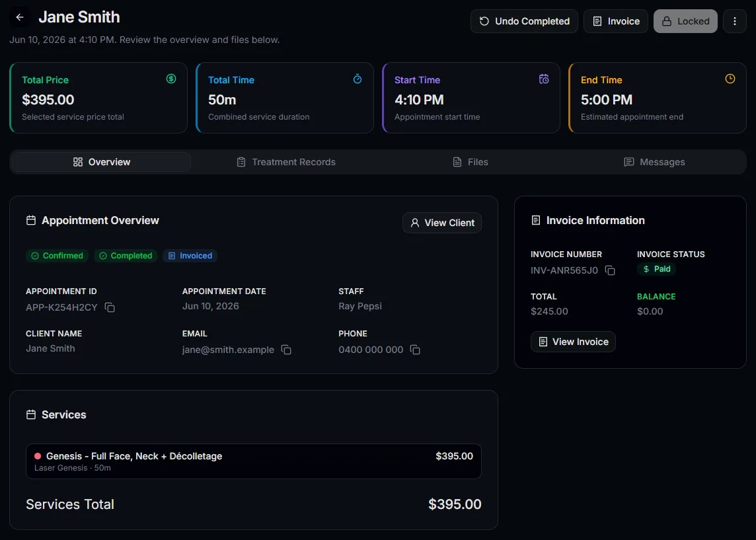This screenshot has width=756, height=540.
Task: Click the receipt icon beside Invoice Information
Action: click(x=536, y=220)
